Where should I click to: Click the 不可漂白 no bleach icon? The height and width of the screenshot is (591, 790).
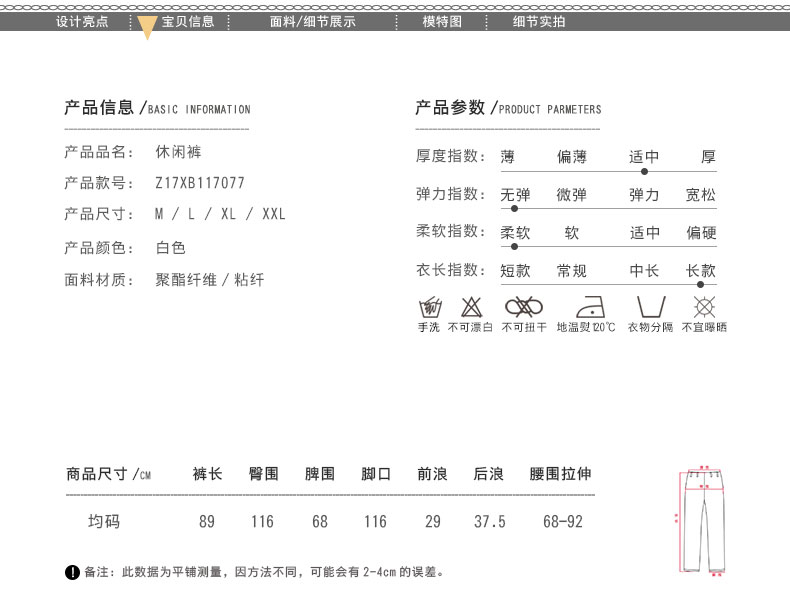pos(471,307)
